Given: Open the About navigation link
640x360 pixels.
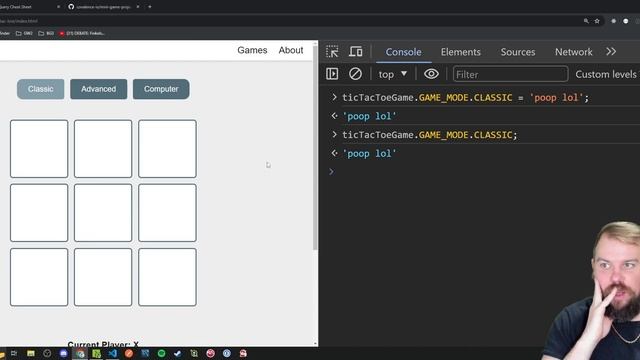Looking at the screenshot, I should point(291,50).
